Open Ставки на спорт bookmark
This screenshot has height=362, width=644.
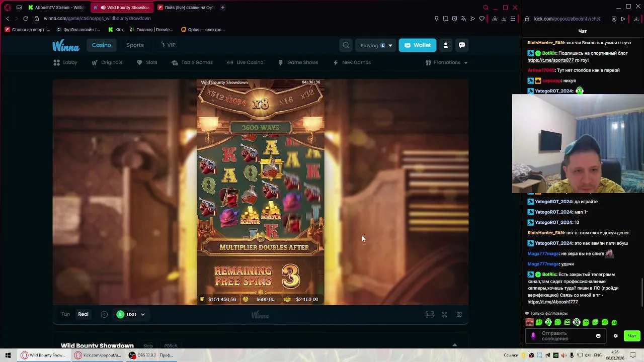point(28,30)
